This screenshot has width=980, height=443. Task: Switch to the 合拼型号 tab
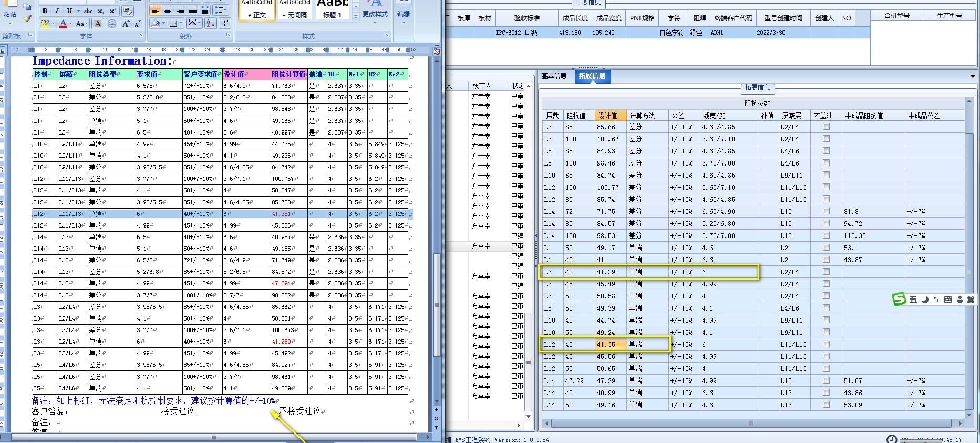(896, 16)
